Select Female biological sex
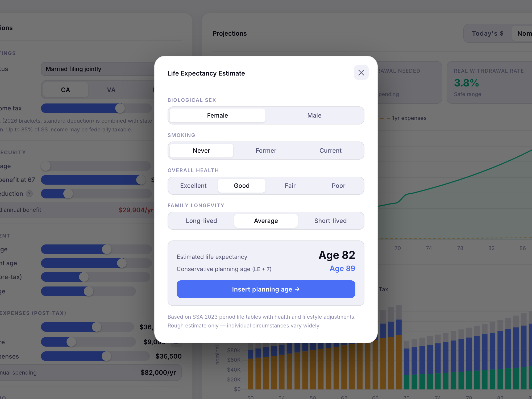 (x=217, y=115)
